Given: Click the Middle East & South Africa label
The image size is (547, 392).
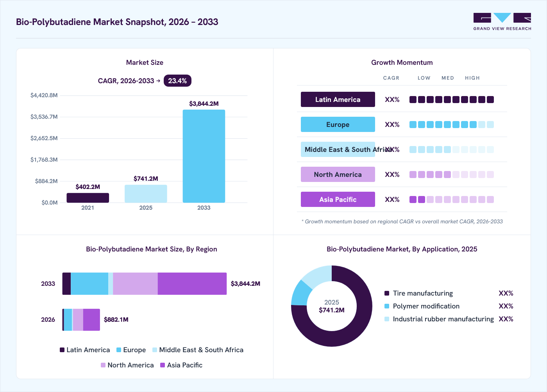Looking at the screenshot, I should pyautogui.click(x=338, y=150).
